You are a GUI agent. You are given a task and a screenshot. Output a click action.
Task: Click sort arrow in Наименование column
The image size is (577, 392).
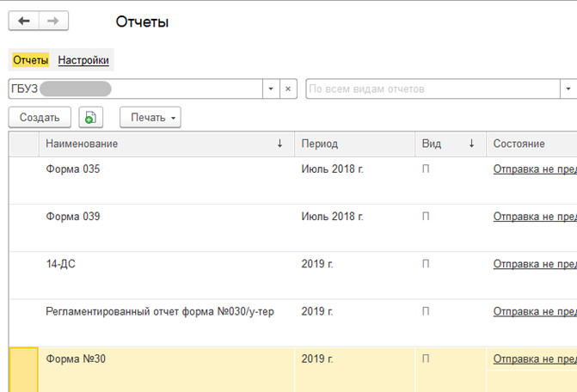279,144
